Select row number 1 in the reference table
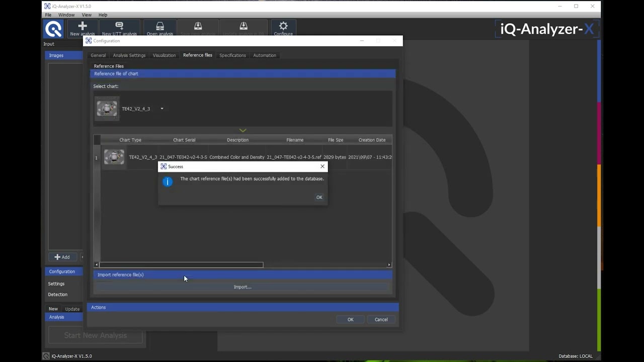The height and width of the screenshot is (362, 644). (x=97, y=158)
